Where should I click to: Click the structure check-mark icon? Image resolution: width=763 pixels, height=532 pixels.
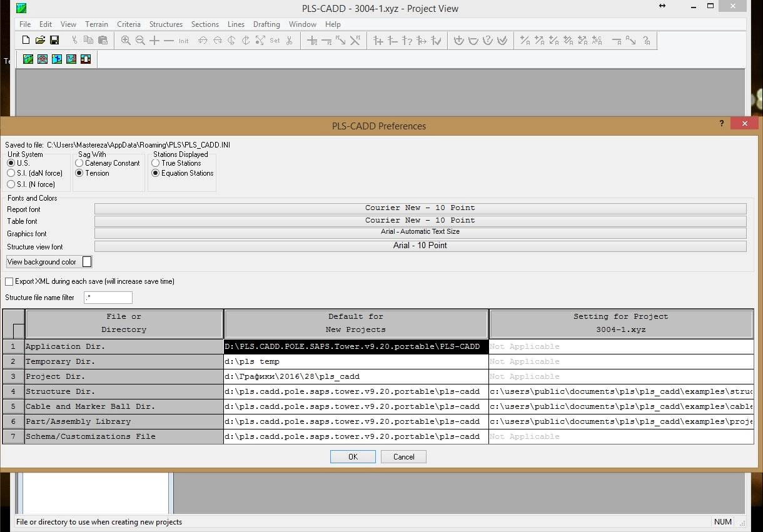click(x=436, y=41)
